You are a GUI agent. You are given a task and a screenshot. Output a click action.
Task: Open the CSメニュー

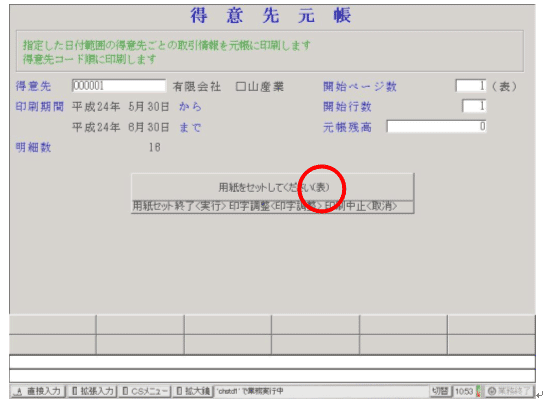click(145, 391)
